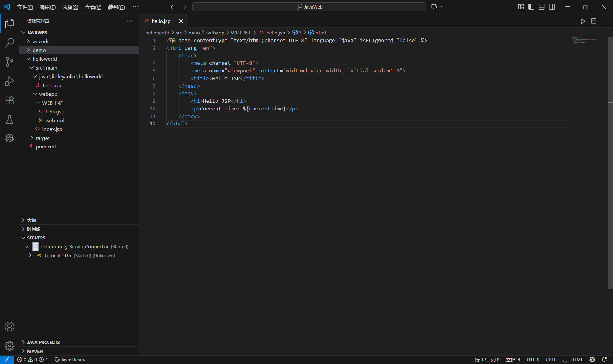Click the JavaWeb command center search box
The image size is (613, 364).
point(309,7)
